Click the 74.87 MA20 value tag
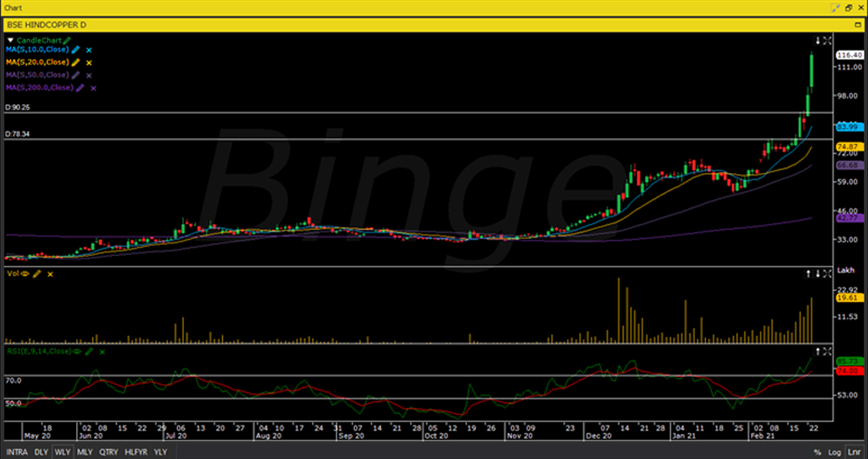This screenshot has height=459, width=868. (850, 146)
